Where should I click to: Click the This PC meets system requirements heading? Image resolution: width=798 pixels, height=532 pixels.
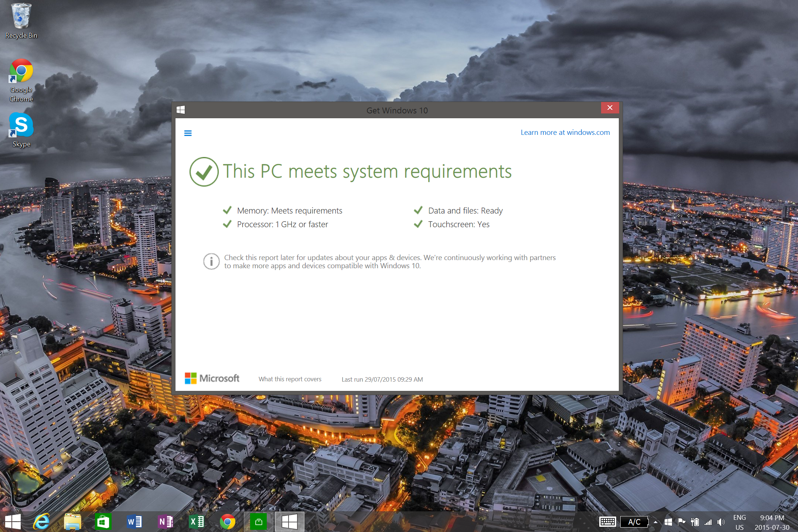point(367,171)
